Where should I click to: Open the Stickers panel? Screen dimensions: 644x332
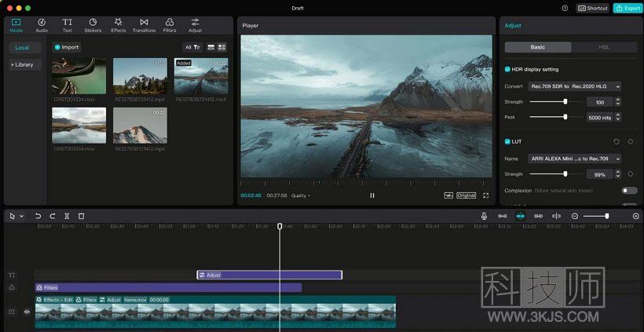93,25
